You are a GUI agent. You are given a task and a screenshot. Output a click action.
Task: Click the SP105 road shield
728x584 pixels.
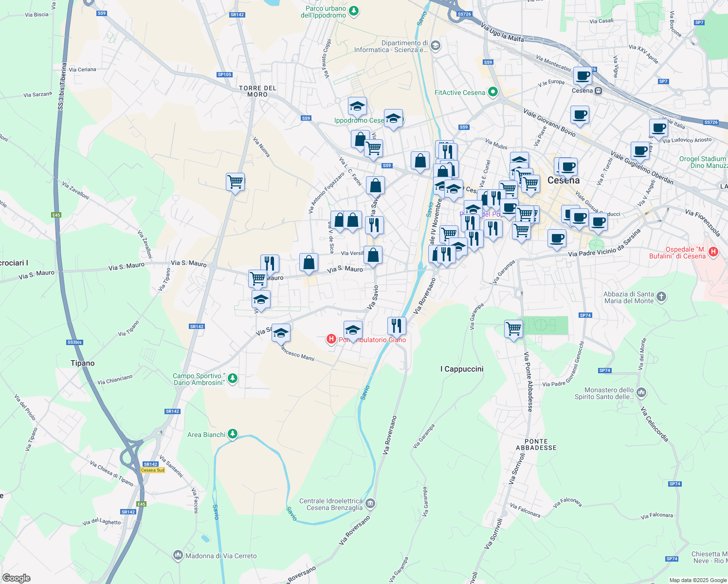(x=225, y=74)
